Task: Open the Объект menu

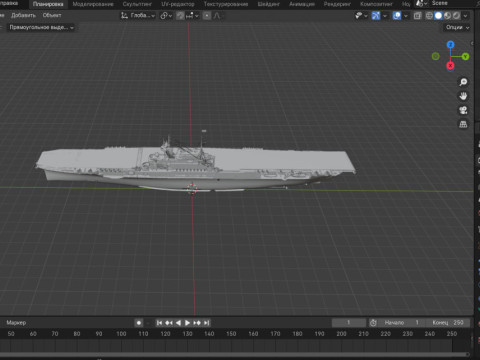Action: (52, 15)
